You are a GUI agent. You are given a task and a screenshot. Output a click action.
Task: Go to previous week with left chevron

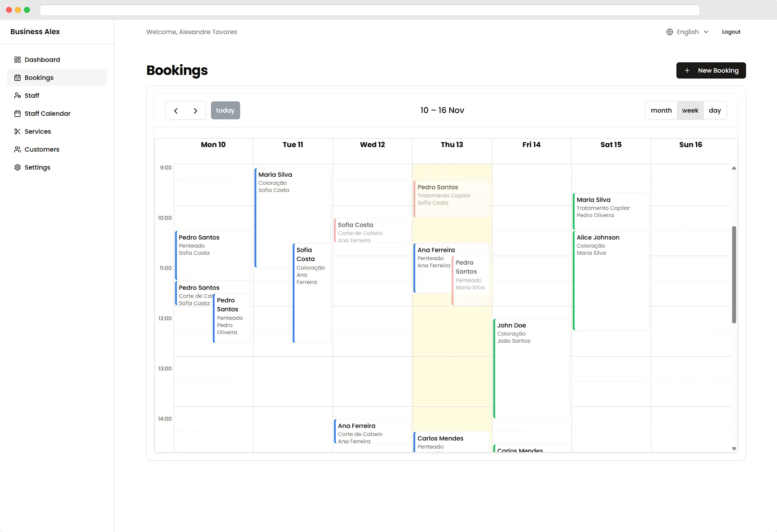point(176,111)
